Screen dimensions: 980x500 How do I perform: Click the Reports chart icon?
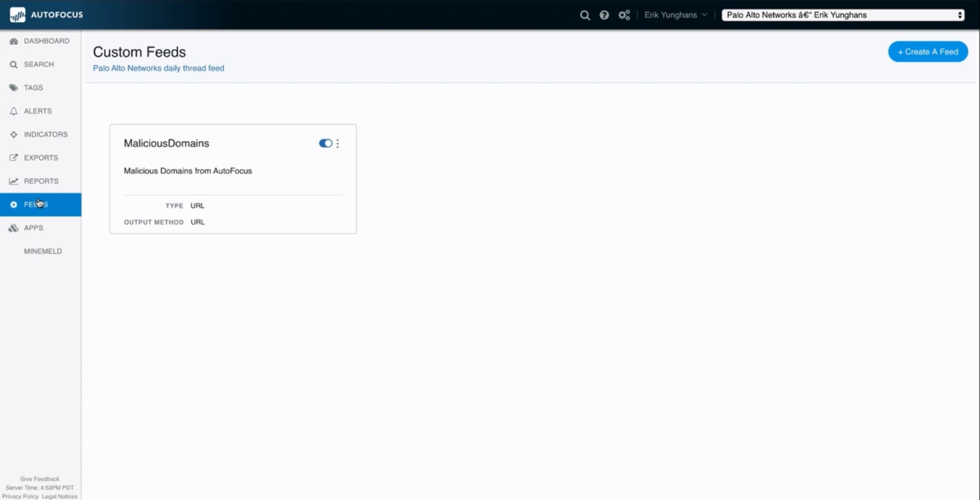(x=14, y=181)
